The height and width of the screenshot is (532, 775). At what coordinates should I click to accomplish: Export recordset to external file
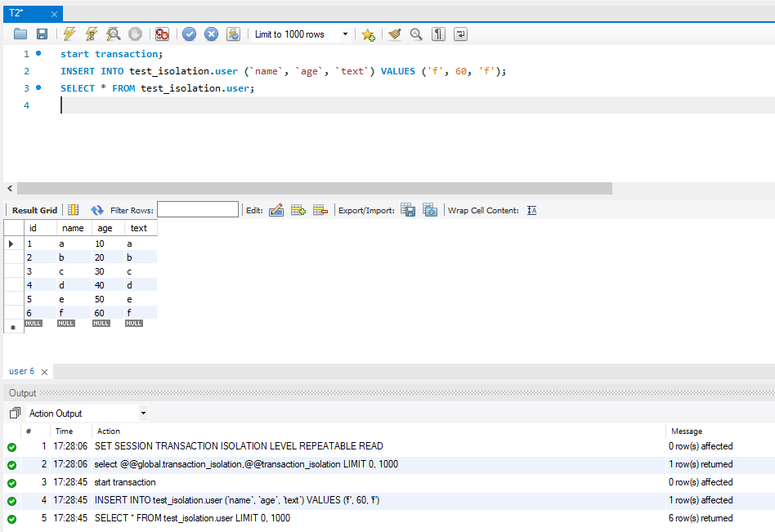408,210
